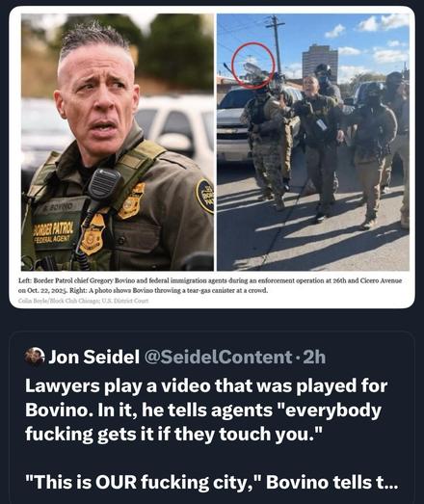Click the Jon Seidel display name
The width and height of the screenshot is (424, 504).
(x=93, y=357)
